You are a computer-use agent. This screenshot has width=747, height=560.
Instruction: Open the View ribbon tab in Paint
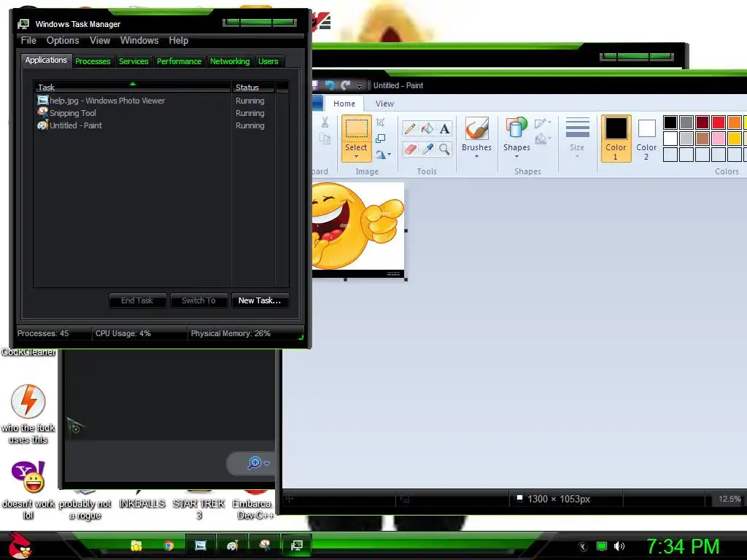click(384, 104)
